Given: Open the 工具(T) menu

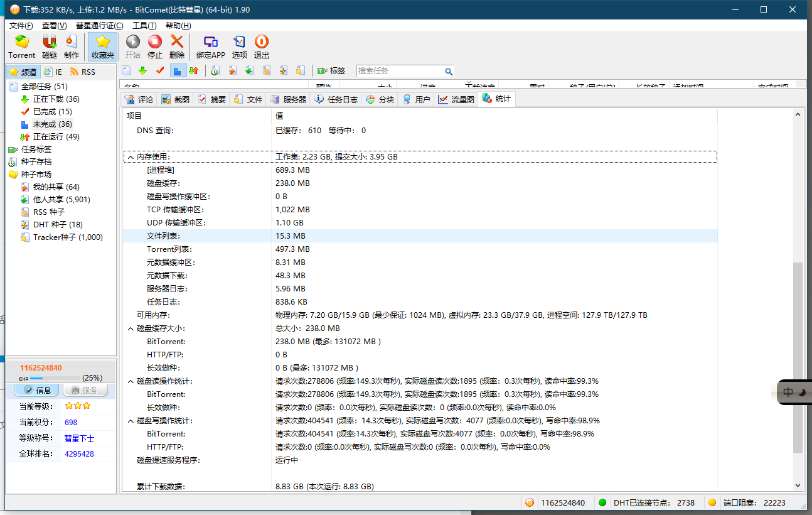Looking at the screenshot, I should (x=144, y=26).
